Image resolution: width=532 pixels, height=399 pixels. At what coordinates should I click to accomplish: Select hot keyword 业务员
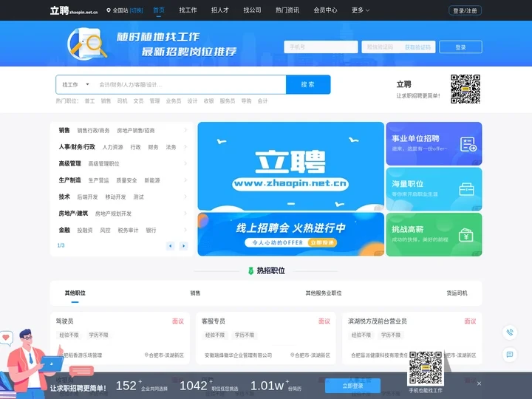[x=174, y=101]
